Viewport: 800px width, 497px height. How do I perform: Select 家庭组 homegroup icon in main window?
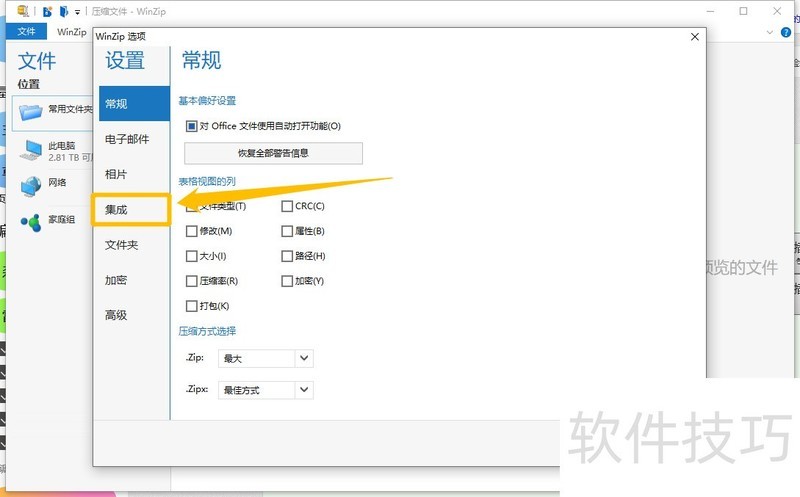tap(31, 222)
